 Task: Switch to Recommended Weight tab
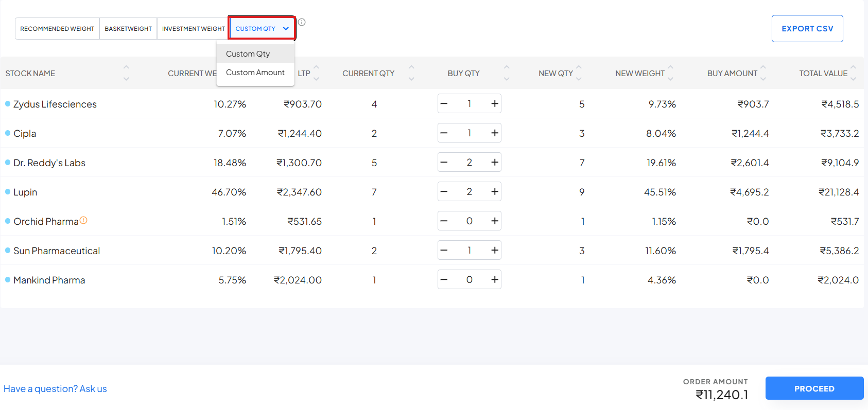57,29
